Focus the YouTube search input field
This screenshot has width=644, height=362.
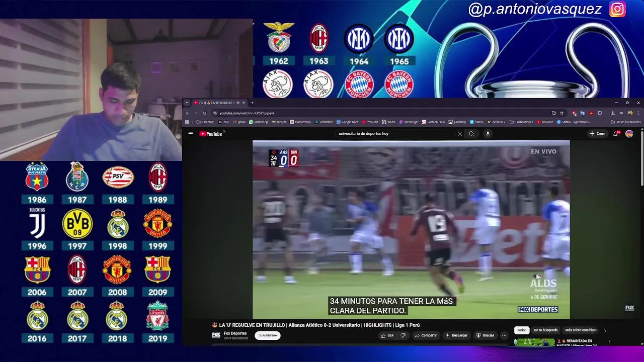395,134
